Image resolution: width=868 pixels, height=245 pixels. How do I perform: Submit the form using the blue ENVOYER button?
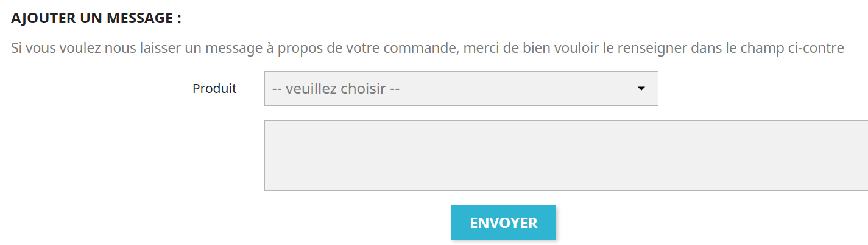(503, 223)
